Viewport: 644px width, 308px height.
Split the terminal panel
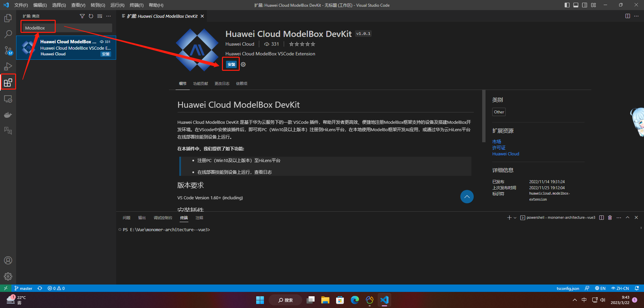pyautogui.click(x=601, y=218)
